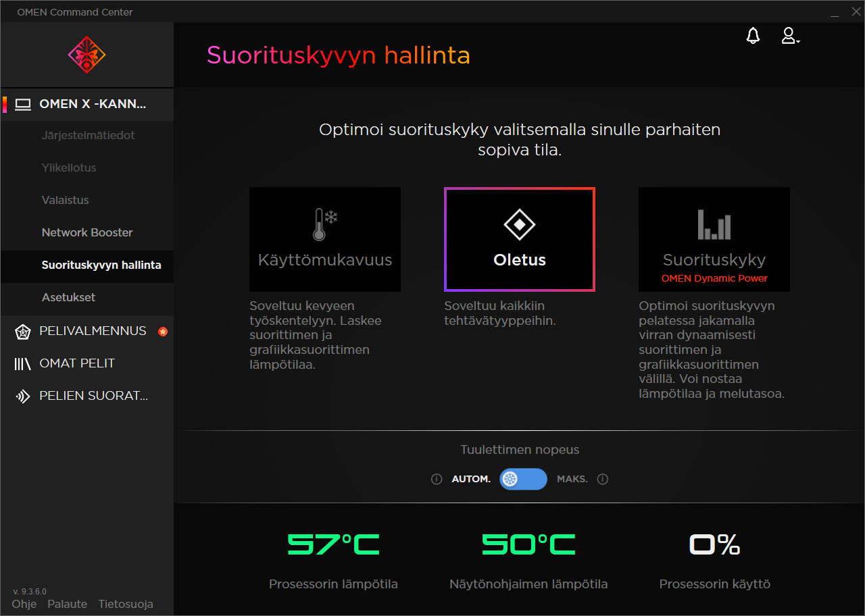The image size is (865, 616).
Task: Open the PELIEN SUORAT... section
Action: [x=86, y=396]
